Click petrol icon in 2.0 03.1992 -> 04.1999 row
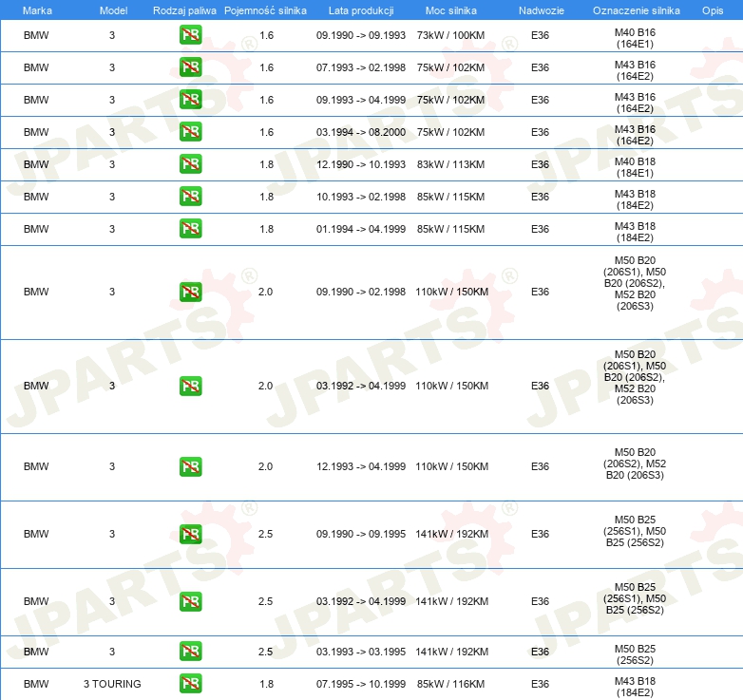 [190, 386]
